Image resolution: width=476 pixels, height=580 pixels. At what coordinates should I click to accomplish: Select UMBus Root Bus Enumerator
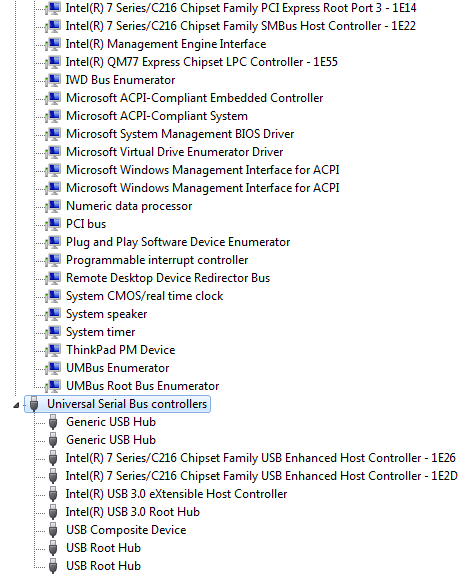[x=142, y=386]
